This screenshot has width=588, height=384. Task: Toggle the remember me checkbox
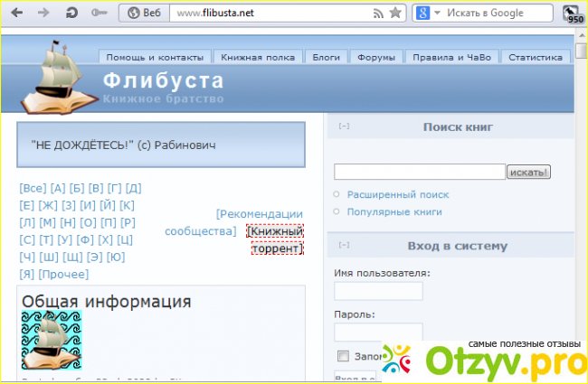[342, 355]
